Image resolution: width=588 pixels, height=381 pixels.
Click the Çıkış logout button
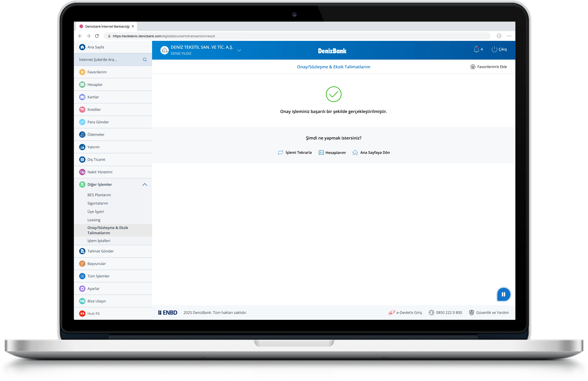pos(499,49)
